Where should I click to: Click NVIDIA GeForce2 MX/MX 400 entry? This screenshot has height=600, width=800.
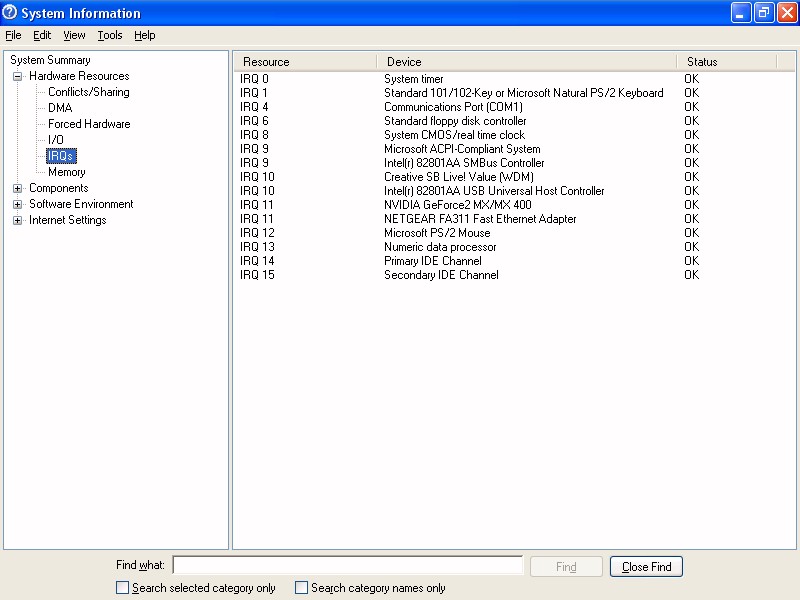click(458, 205)
